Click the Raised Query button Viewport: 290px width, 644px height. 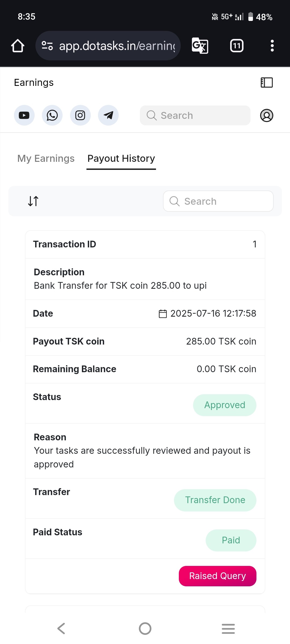(x=218, y=576)
